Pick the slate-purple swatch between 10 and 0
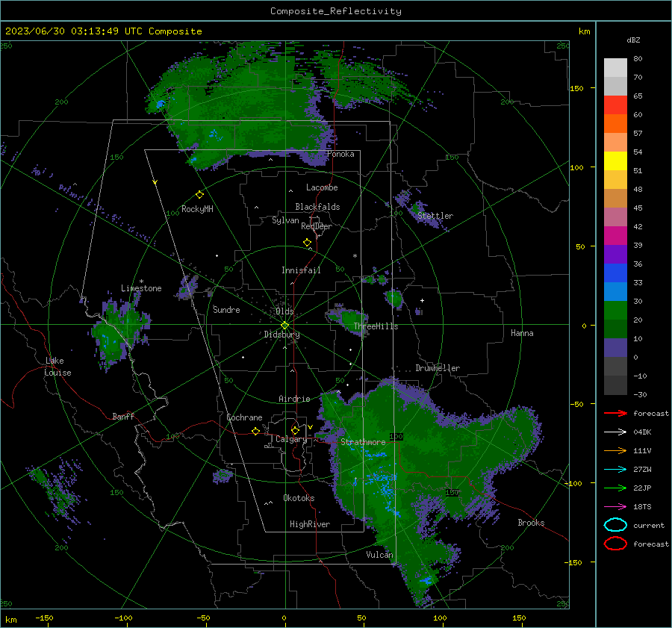This screenshot has width=672, height=628. point(615,348)
